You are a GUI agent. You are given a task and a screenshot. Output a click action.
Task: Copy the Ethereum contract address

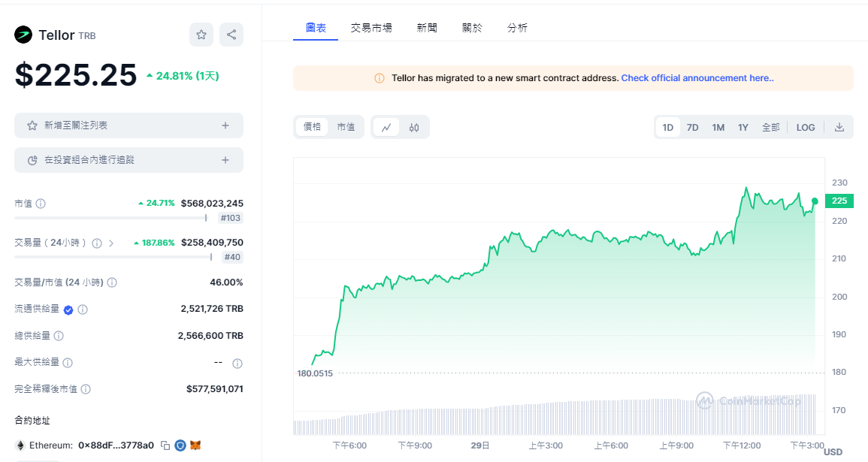[165, 445]
